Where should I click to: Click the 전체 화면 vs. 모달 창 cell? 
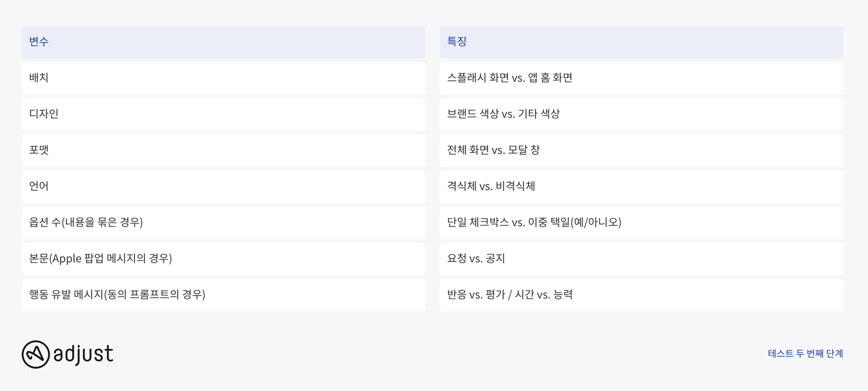[641, 151]
